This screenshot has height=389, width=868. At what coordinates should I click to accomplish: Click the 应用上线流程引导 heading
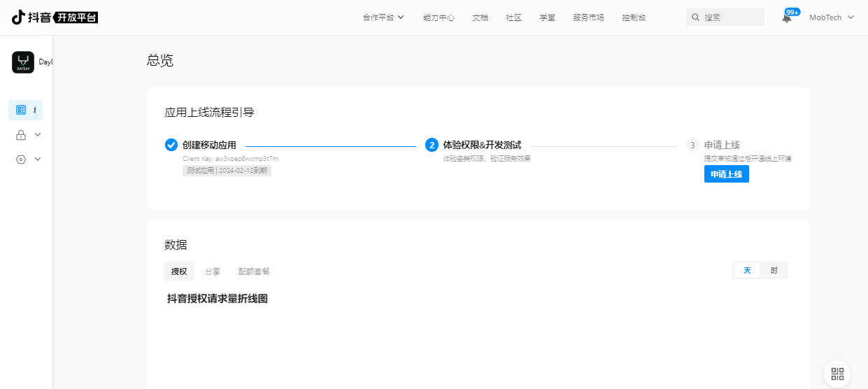click(209, 112)
